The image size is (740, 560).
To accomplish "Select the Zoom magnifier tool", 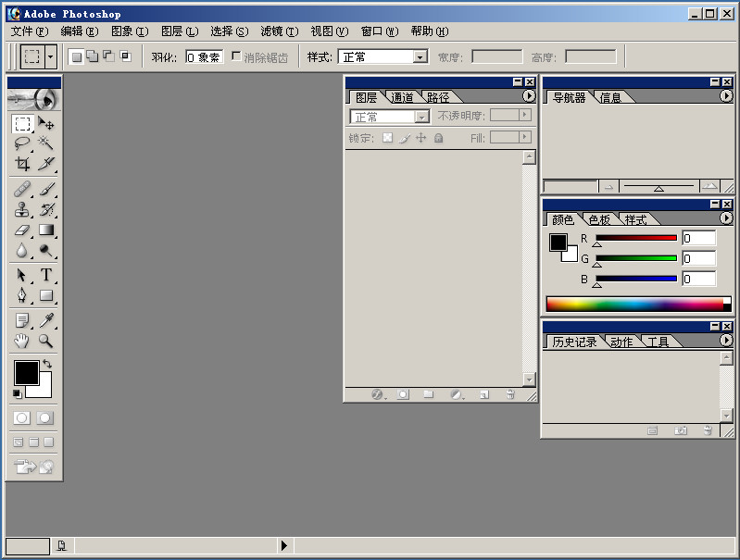I will (45, 341).
